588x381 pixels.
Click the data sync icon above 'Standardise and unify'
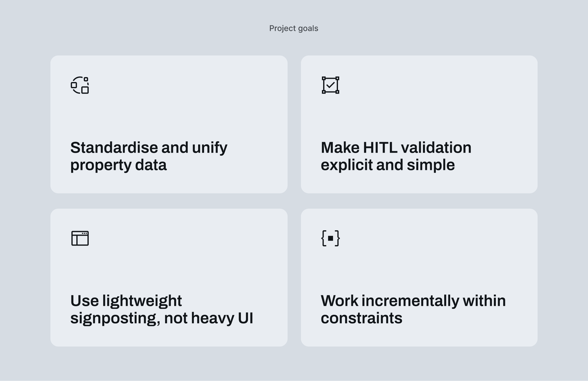[80, 85]
